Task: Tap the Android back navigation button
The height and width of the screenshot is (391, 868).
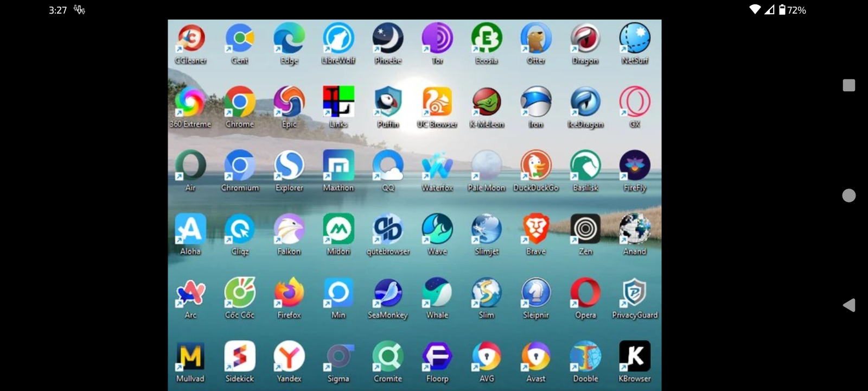Action: [x=849, y=305]
